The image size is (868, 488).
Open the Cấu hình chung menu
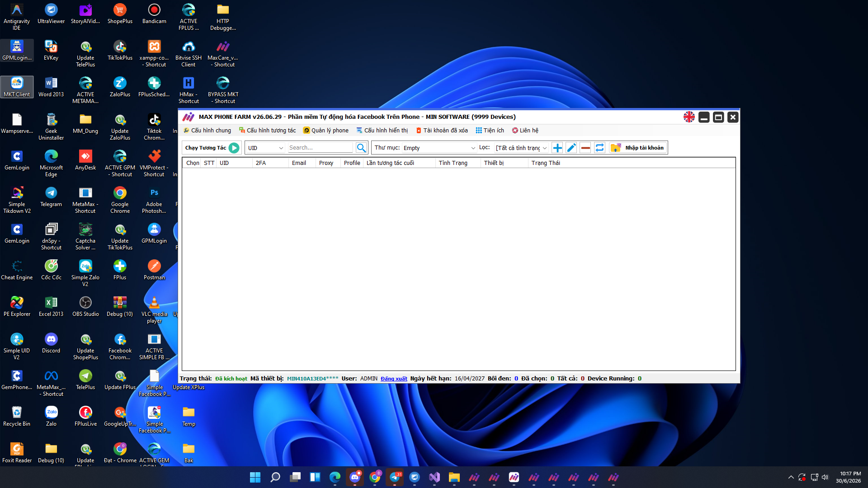point(207,131)
